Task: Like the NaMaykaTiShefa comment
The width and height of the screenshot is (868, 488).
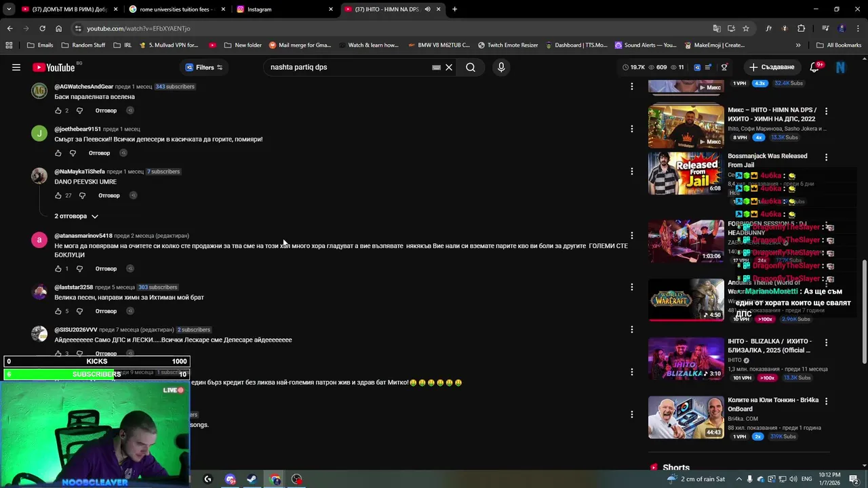Action: (x=58, y=196)
